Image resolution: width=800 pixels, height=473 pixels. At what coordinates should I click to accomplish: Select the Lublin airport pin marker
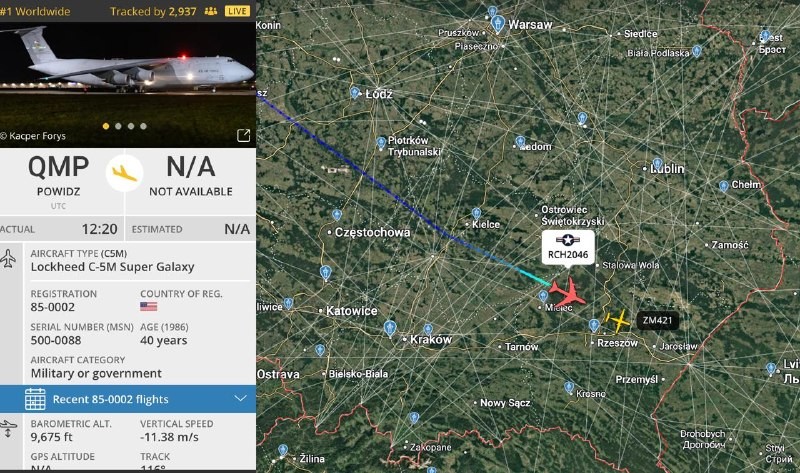point(657,164)
